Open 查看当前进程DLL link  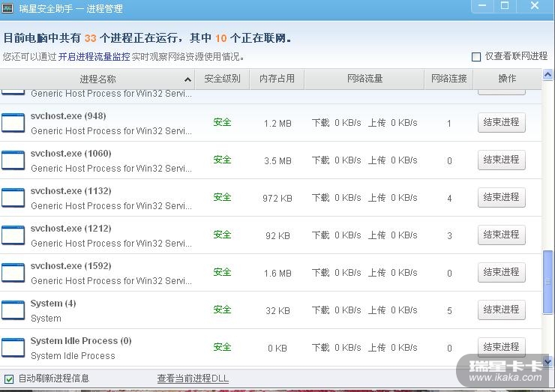(193, 379)
